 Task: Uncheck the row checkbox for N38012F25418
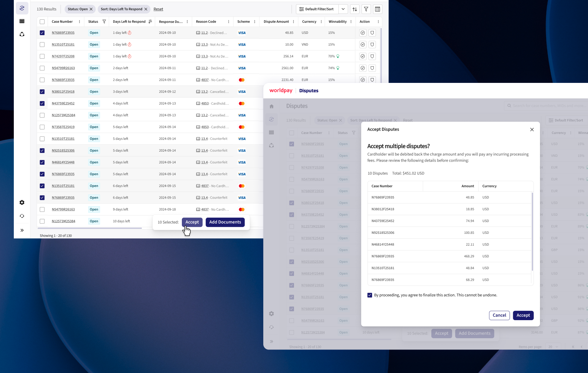click(42, 92)
